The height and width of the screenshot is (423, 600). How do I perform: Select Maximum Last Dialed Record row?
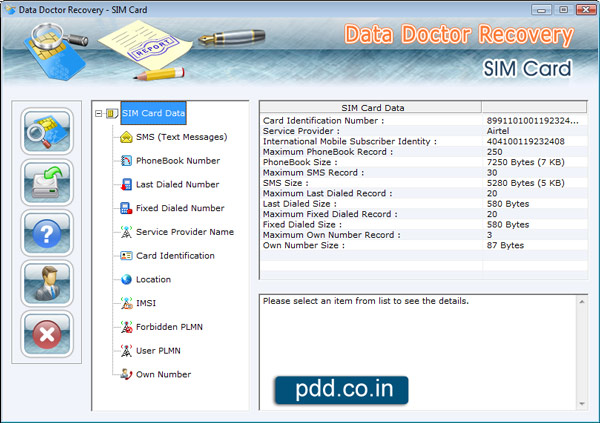click(x=424, y=193)
